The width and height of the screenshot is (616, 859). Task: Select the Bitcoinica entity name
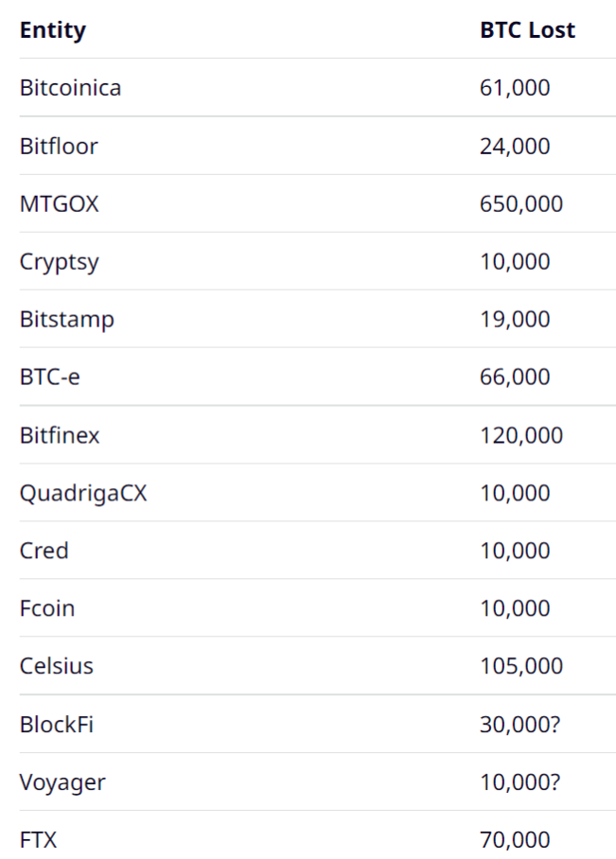[70, 88]
